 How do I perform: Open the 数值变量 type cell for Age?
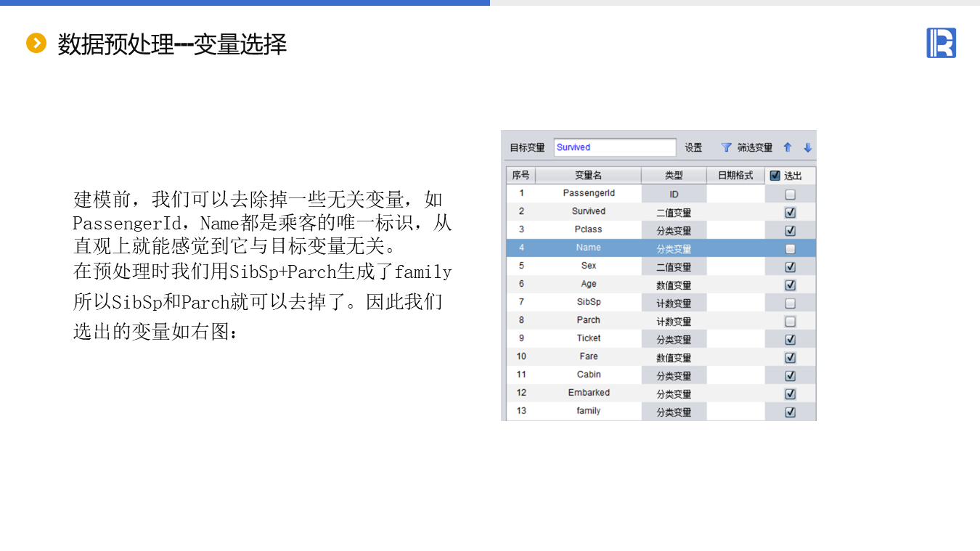click(x=674, y=285)
